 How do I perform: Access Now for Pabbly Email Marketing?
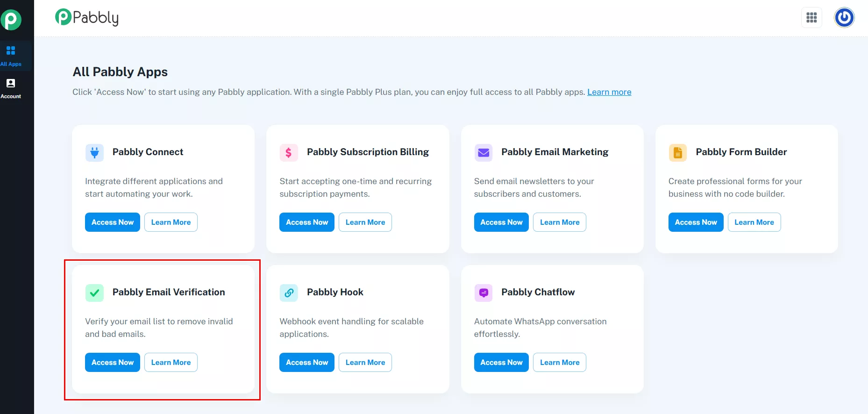501,222
